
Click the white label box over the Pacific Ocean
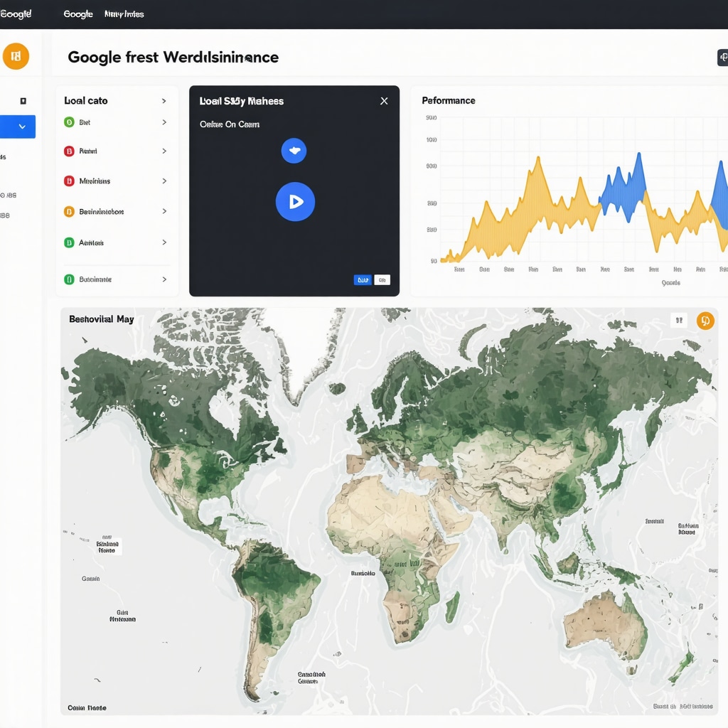[x=108, y=547]
